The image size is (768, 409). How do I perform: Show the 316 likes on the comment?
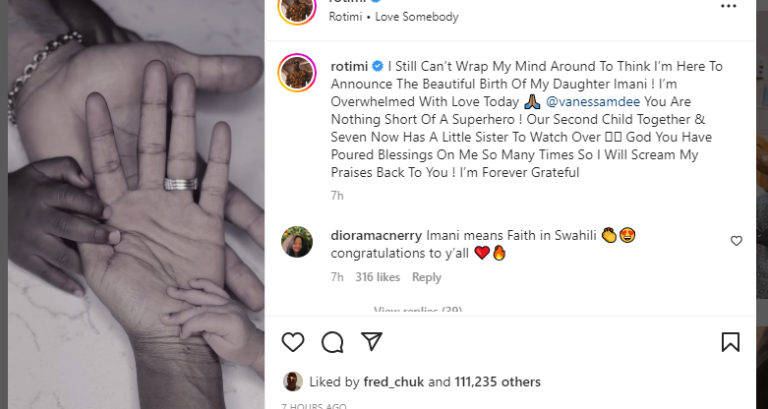[x=377, y=277]
